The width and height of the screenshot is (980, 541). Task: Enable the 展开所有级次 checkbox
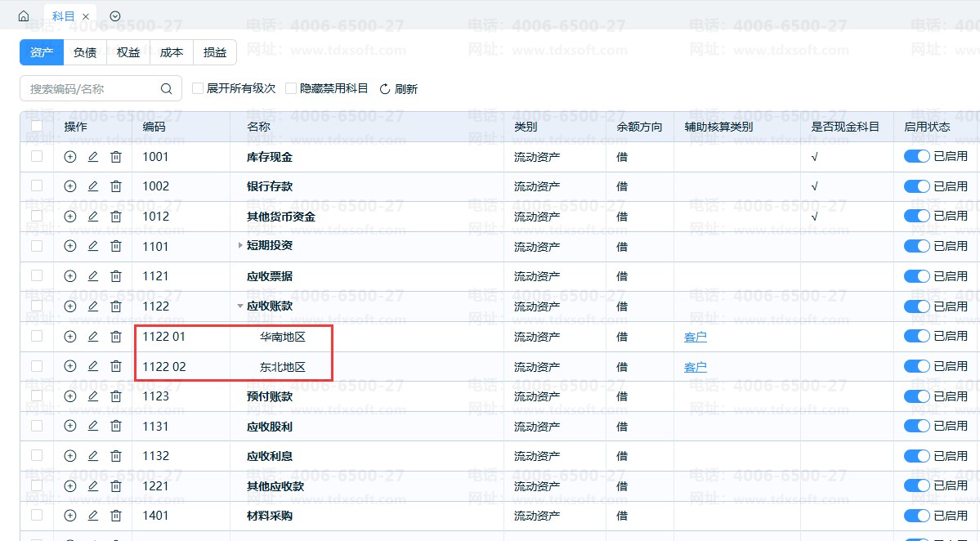coord(198,89)
